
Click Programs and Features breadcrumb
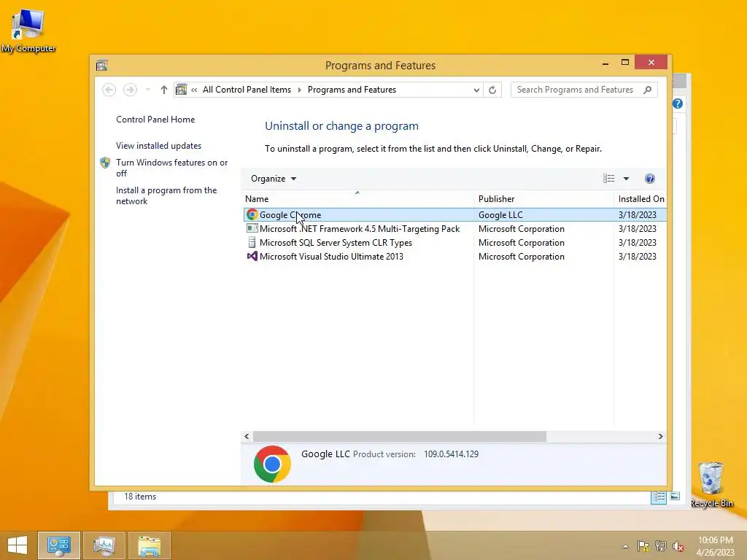[352, 90]
